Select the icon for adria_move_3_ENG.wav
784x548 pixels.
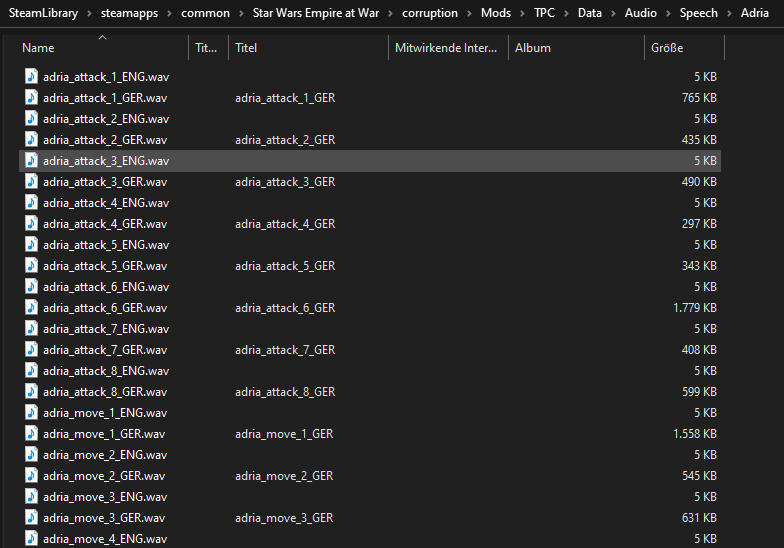coord(31,496)
